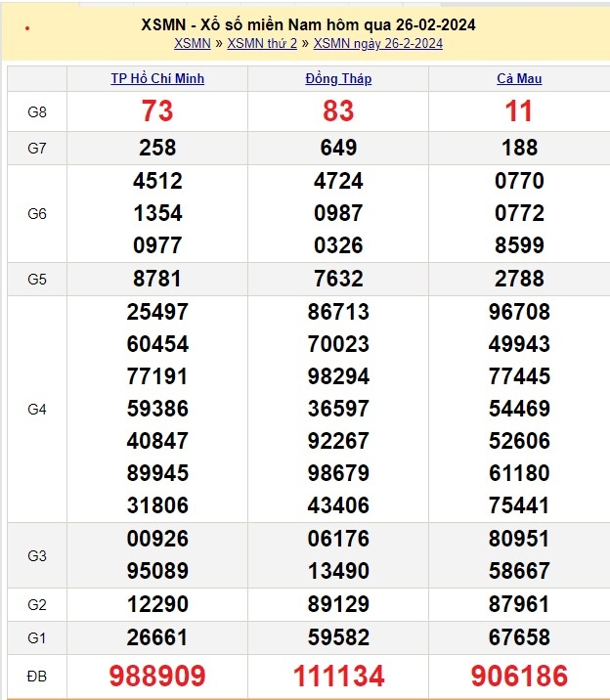Open the XSMN breadcrumb link
Screen dimensions: 610x700
pos(192,43)
